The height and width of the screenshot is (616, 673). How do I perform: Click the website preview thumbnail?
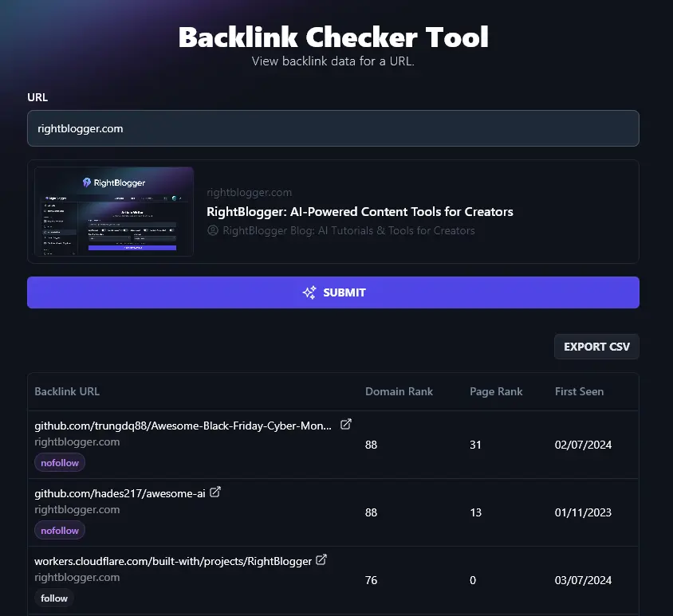tap(112, 211)
